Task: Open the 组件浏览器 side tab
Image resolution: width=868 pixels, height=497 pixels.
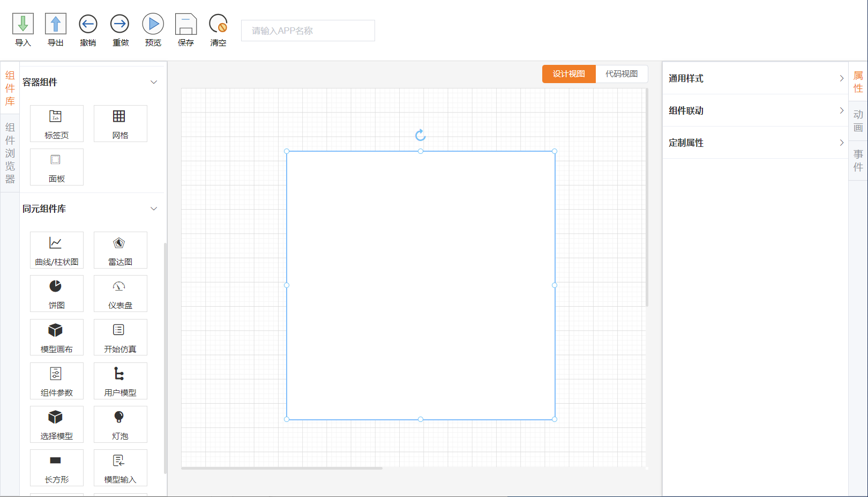Action: [10, 153]
